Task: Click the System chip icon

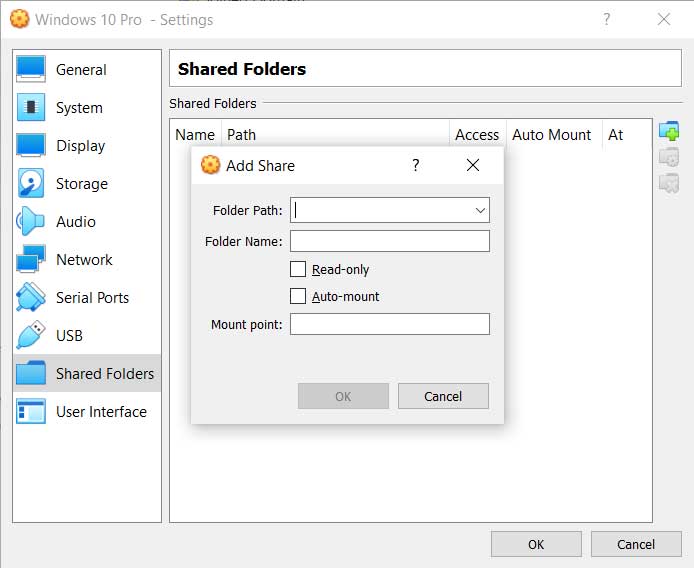Action: tap(31, 107)
